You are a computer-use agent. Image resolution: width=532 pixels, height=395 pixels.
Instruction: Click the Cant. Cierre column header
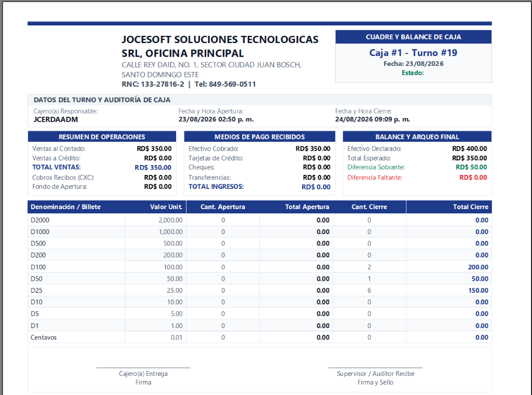pyautogui.click(x=369, y=207)
